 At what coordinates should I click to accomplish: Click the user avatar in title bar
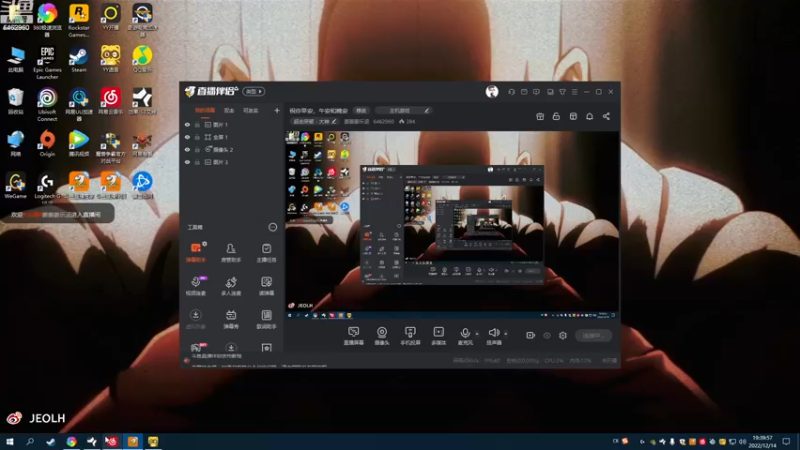click(x=492, y=91)
